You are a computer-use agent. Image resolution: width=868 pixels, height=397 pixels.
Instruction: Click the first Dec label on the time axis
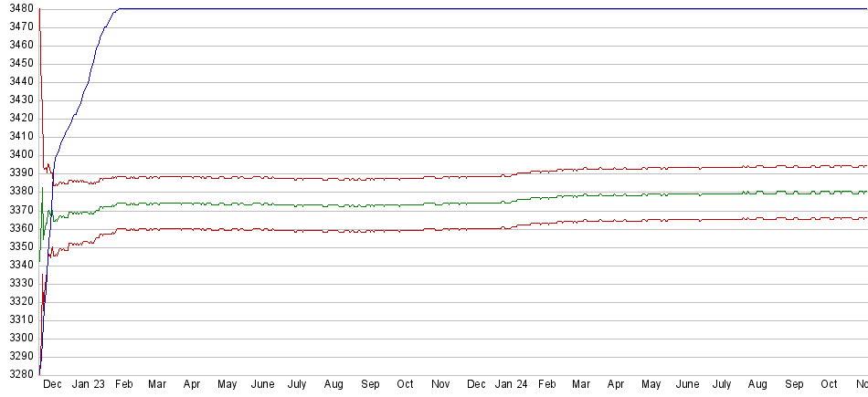(x=53, y=385)
